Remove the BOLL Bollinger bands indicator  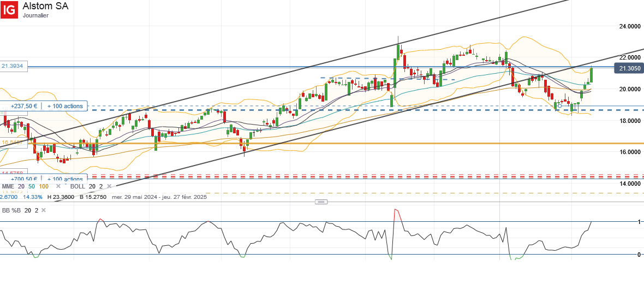click(109, 186)
